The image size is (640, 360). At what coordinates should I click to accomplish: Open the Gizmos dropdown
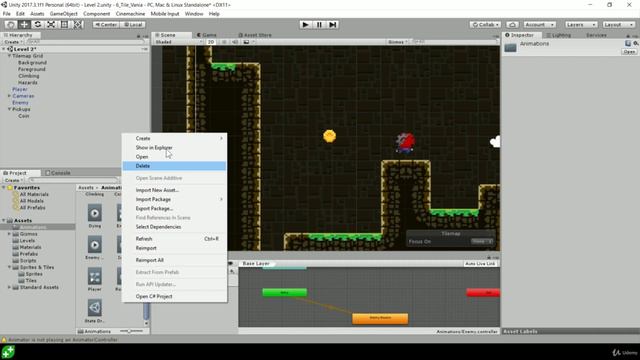(398, 42)
